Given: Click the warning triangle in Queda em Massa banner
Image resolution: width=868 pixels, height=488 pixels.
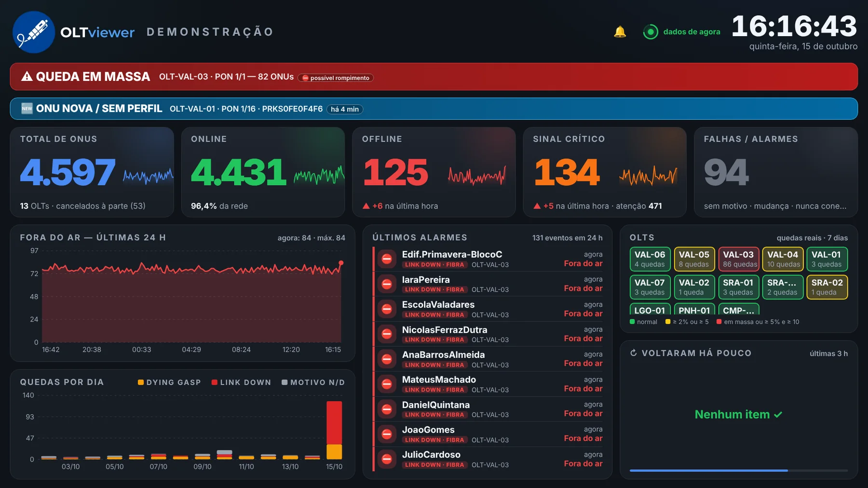Looking at the screenshot, I should (27, 77).
